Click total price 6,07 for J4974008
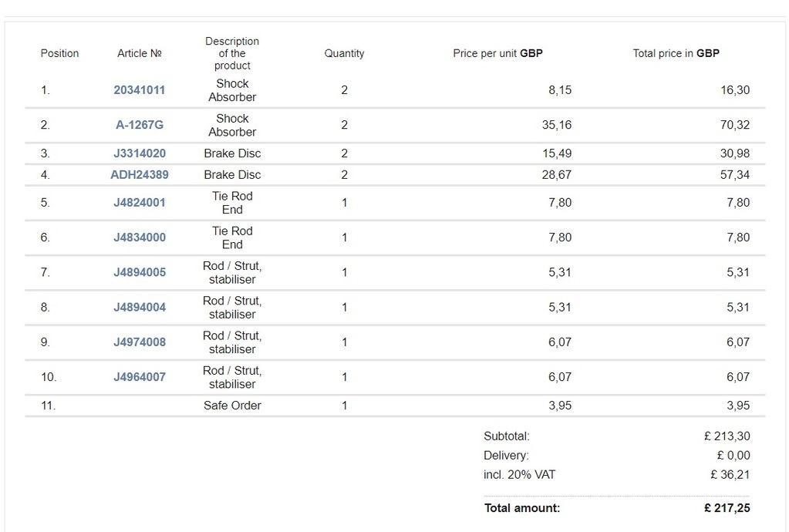Viewport: 789px width, 532px height. pyautogui.click(x=738, y=342)
